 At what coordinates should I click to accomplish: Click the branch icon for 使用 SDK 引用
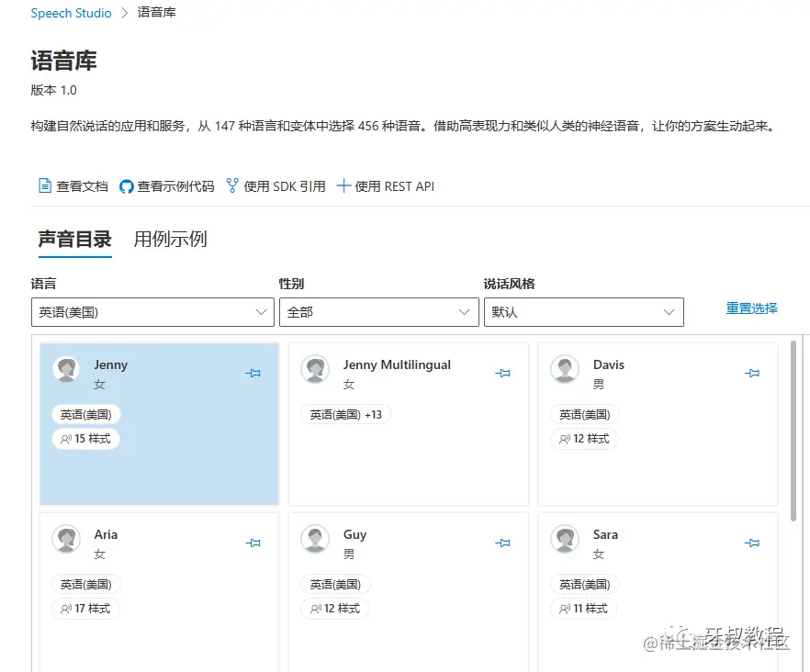pos(232,185)
